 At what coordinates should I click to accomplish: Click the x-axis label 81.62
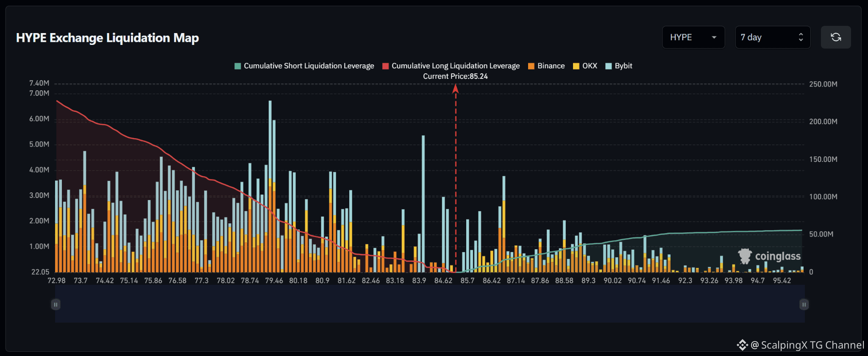[x=347, y=281]
